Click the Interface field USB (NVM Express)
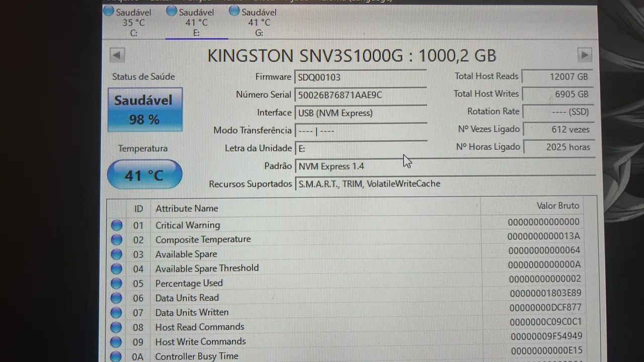644x362 pixels. (361, 113)
